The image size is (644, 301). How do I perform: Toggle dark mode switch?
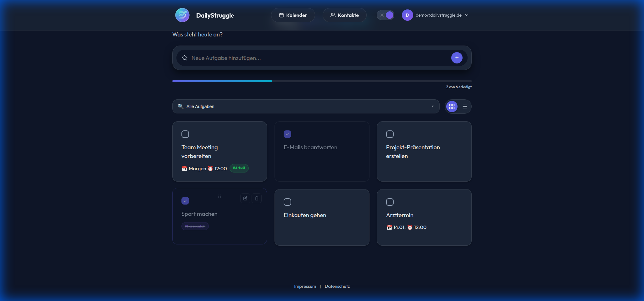pos(386,15)
